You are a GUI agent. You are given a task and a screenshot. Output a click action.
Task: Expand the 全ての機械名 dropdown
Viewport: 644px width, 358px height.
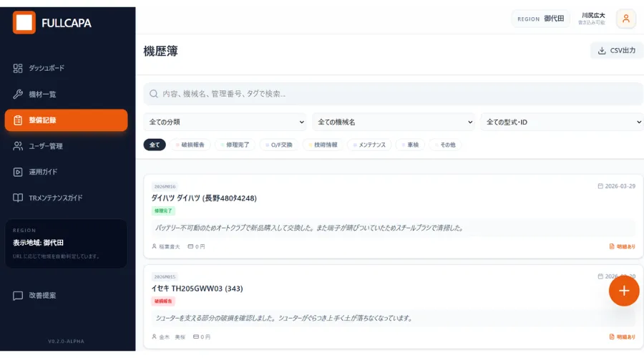(393, 122)
